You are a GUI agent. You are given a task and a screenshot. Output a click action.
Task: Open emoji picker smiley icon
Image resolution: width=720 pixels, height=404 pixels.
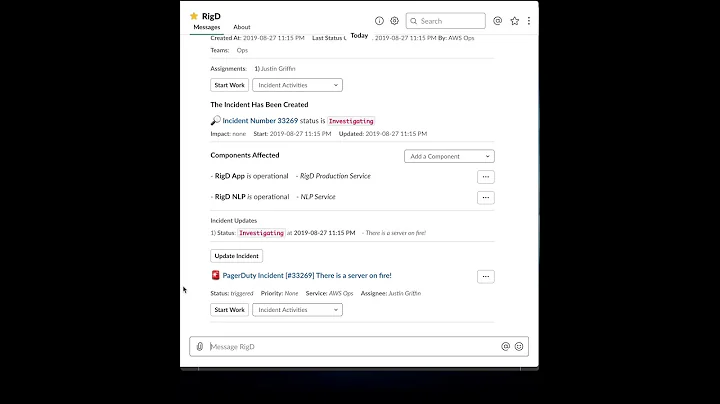coord(519,347)
